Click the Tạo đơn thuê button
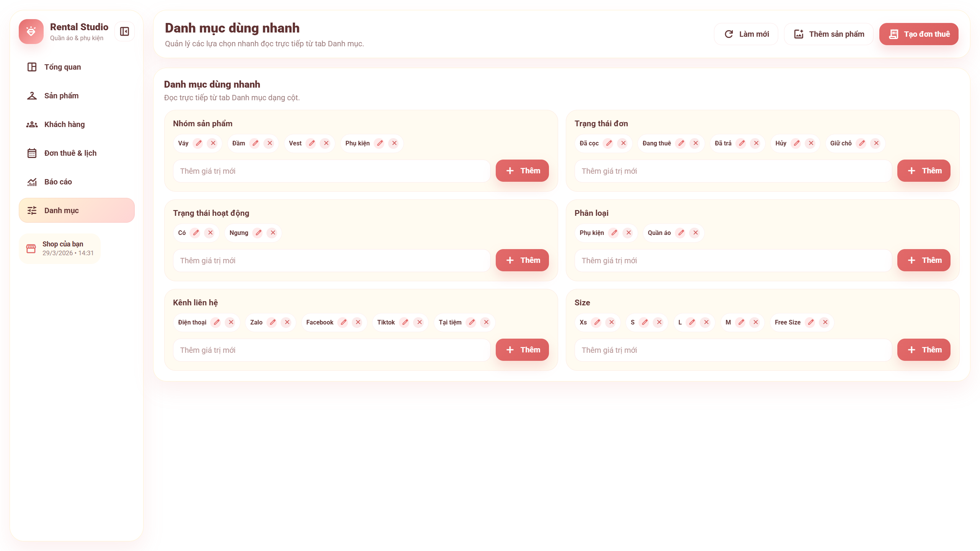Image resolution: width=980 pixels, height=551 pixels. pyautogui.click(x=919, y=34)
